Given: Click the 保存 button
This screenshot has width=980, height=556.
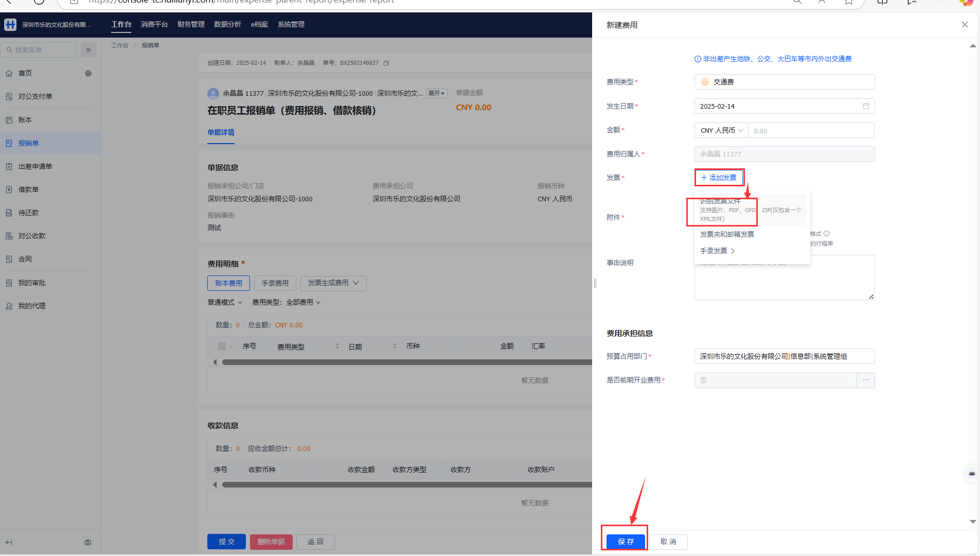Looking at the screenshot, I should pyautogui.click(x=626, y=542).
